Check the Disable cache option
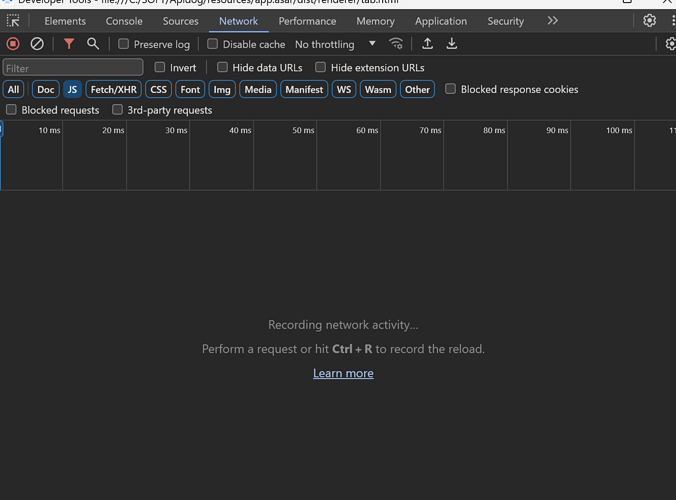The height and width of the screenshot is (500, 676). (x=212, y=44)
